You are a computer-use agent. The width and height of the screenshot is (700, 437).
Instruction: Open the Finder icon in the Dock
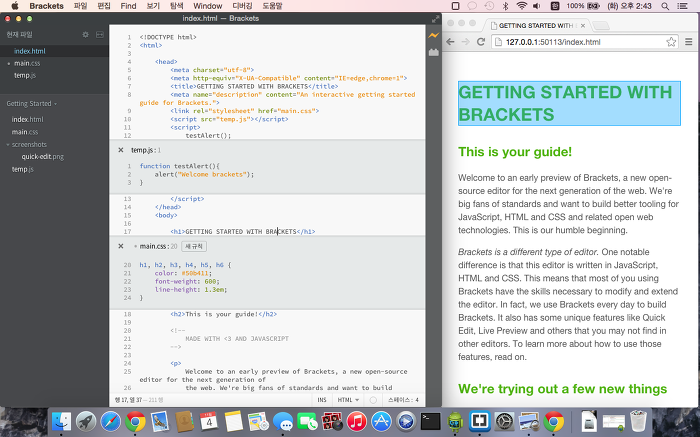61,421
